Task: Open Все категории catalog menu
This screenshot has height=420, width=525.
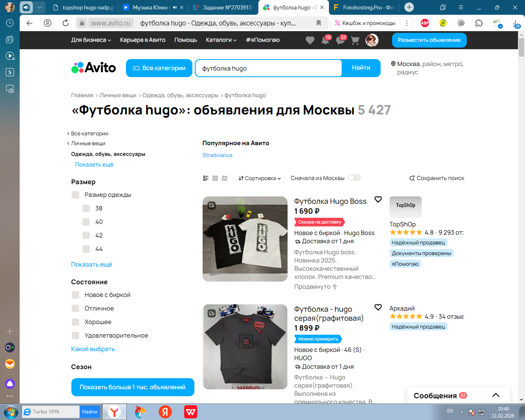Action: pos(159,68)
